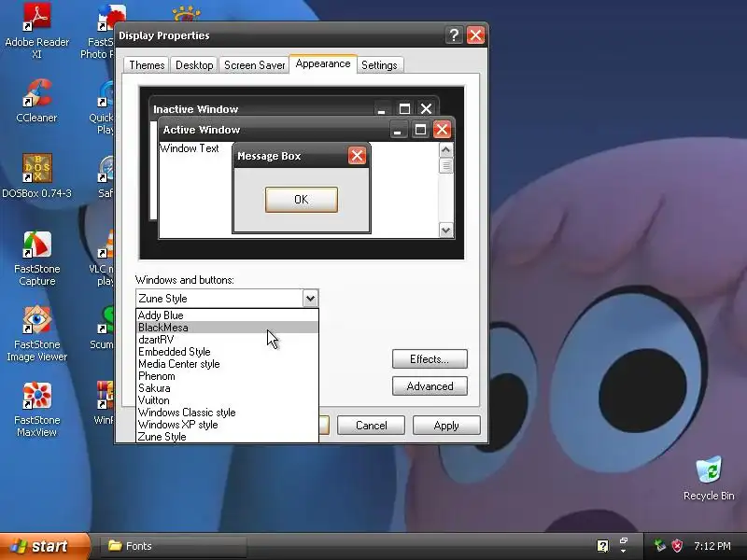Image resolution: width=747 pixels, height=560 pixels.
Task: Click the taskbar clock showing 7:12 PM
Action: [712, 546]
